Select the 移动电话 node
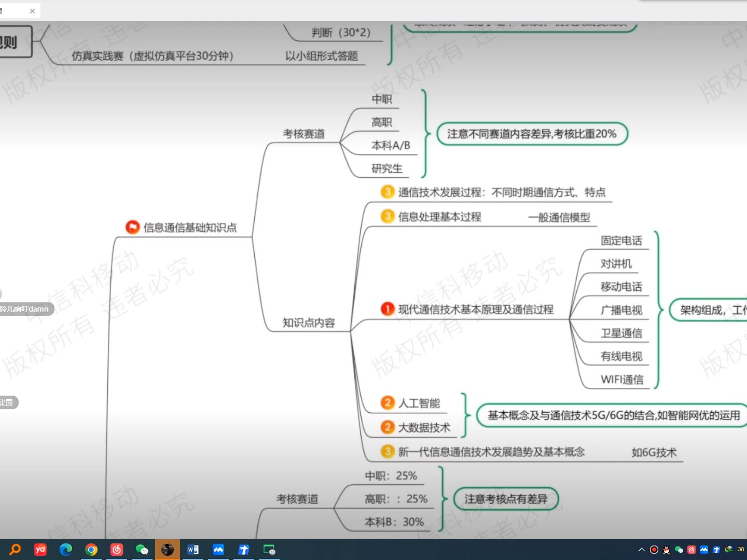This screenshot has width=747, height=560. pos(621,287)
